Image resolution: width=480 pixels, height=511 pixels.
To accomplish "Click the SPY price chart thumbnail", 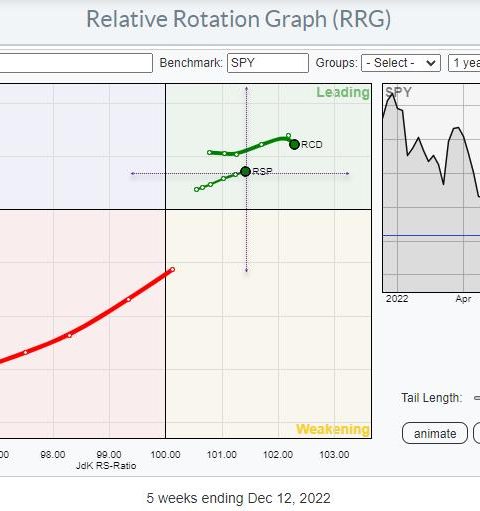I will click(x=431, y=188).
